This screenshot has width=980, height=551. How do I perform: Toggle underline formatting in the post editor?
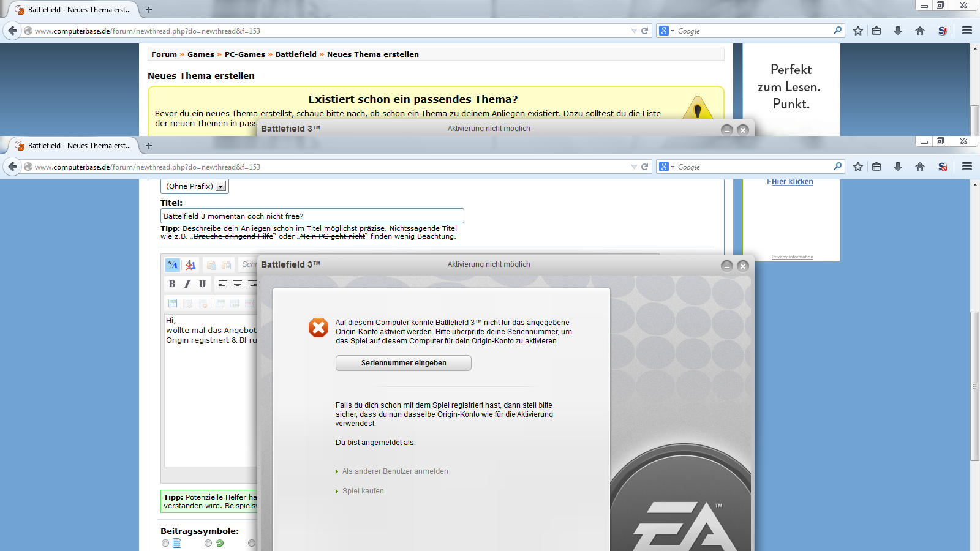(x=202, y=284)
